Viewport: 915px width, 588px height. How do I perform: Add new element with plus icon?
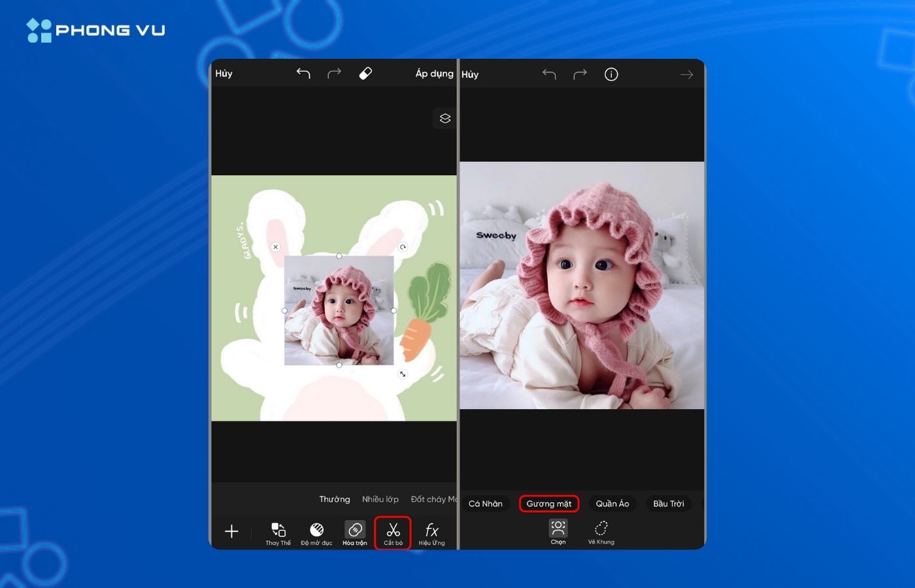point(231,531)
